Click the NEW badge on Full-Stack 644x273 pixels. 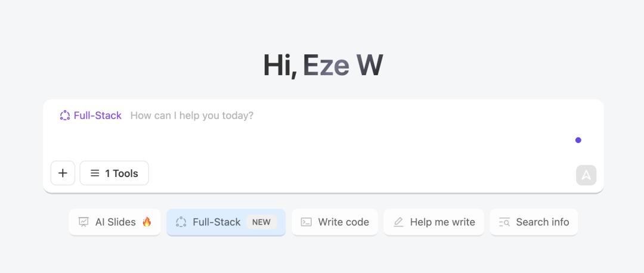click(x=261, y=222)
